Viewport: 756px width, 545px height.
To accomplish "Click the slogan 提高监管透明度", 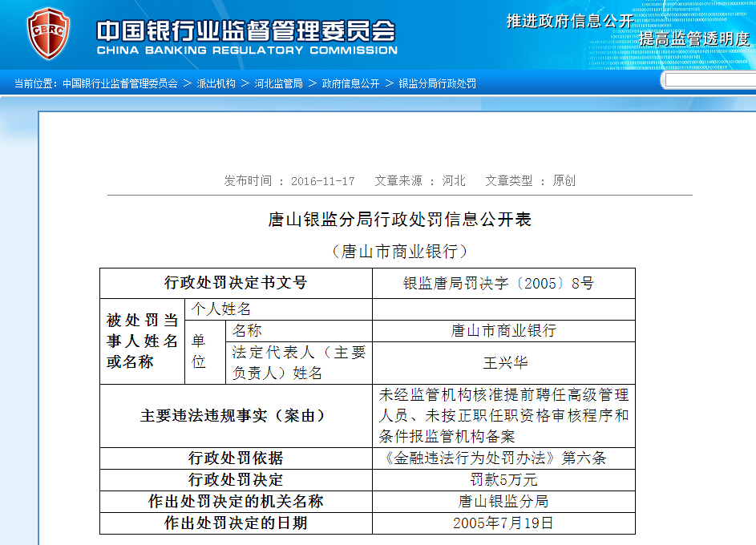I will 695,38.
